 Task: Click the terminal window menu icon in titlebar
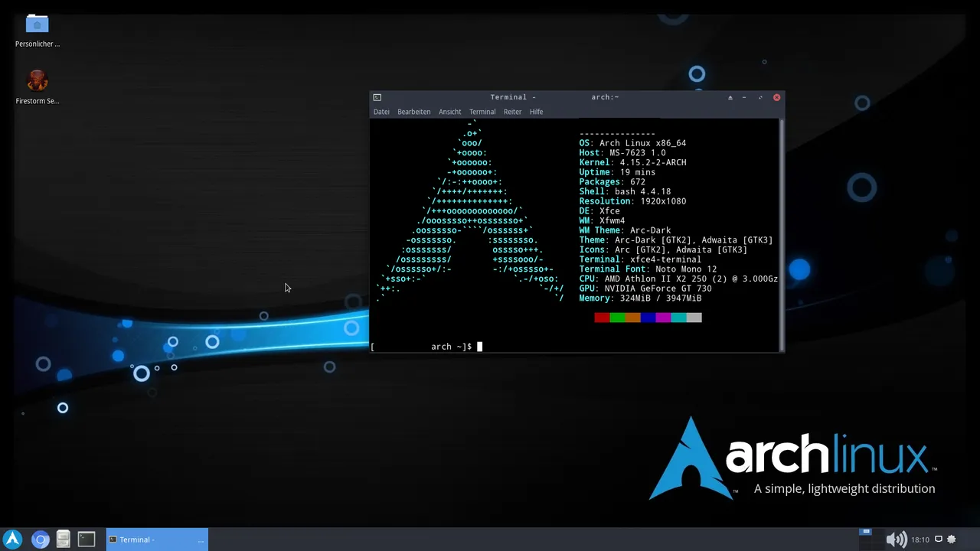pyautogui.click(x=377, y=97)
